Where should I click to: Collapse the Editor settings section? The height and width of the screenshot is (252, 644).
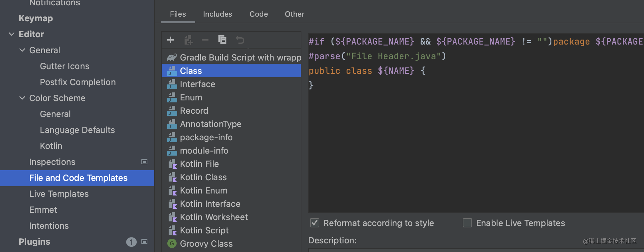[x=12, y=34]
